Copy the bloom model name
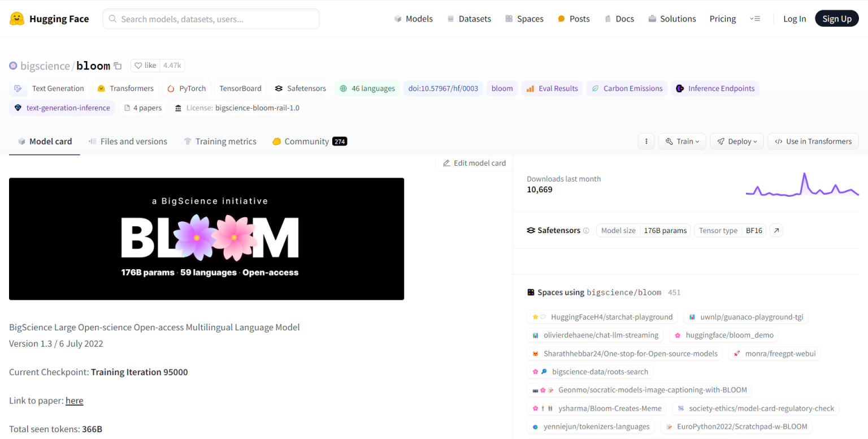Screen dimensions: 868x439 [x=117, y=66]
